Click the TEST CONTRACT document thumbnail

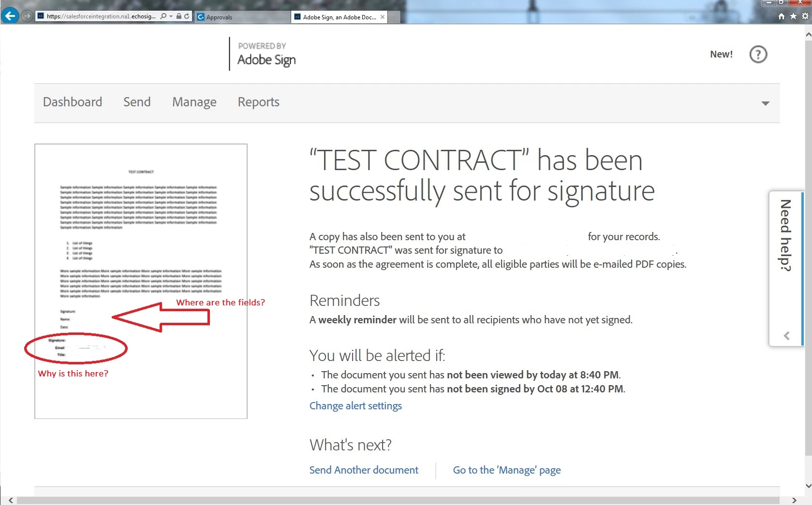(x=141, y=281)
